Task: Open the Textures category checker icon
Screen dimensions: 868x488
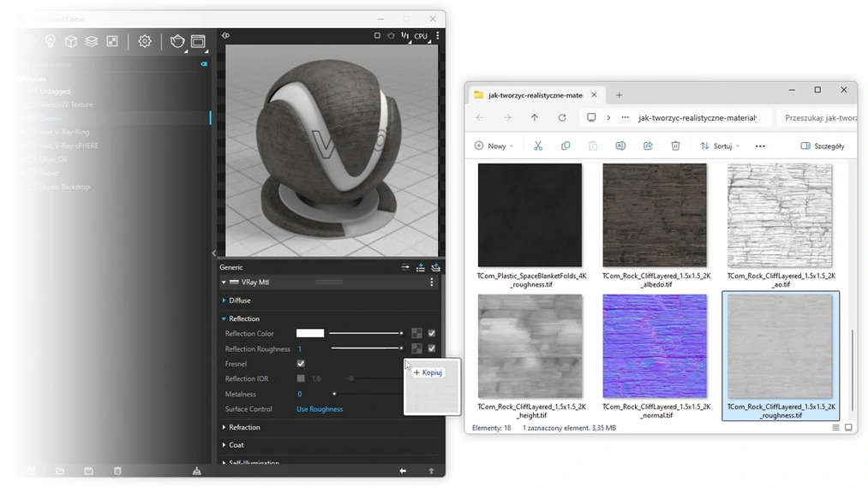Action: point(111,41)
